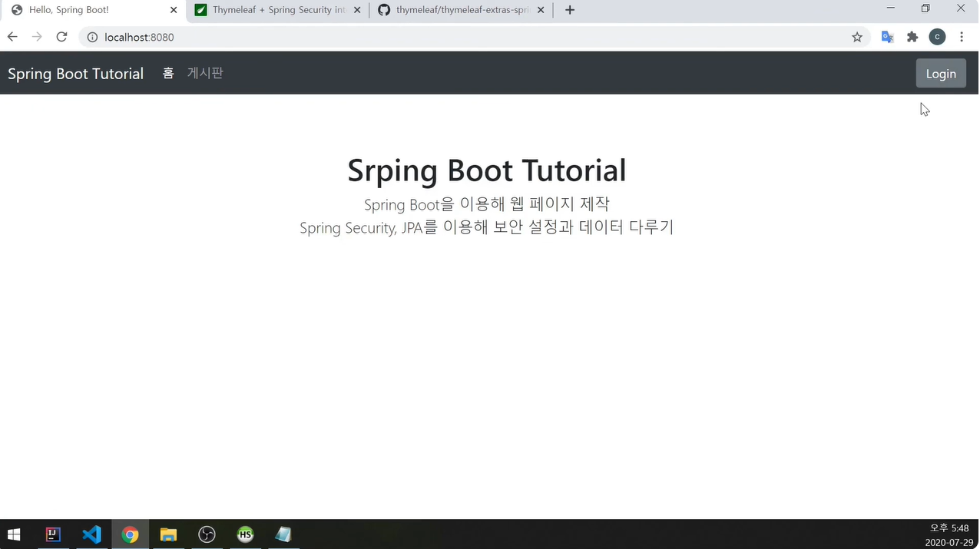Close the GitHub thymeleaf-extras tab
Image resolution: width=980 pixels, height=549 pixels.
coord(541,11)
